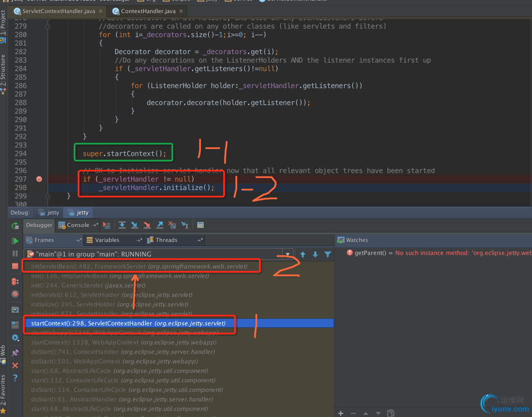532x417 pixels.
Task: Stop the debug process
Action: (x=15, y=266)
